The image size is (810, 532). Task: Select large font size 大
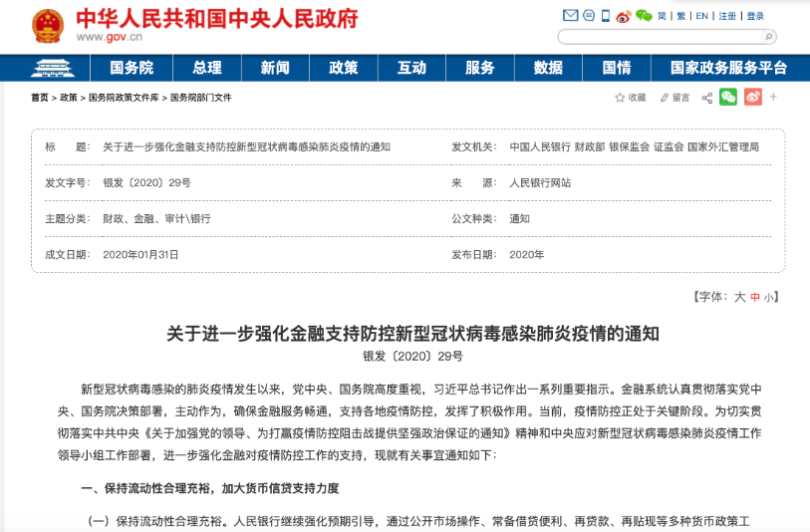(739, 297)
